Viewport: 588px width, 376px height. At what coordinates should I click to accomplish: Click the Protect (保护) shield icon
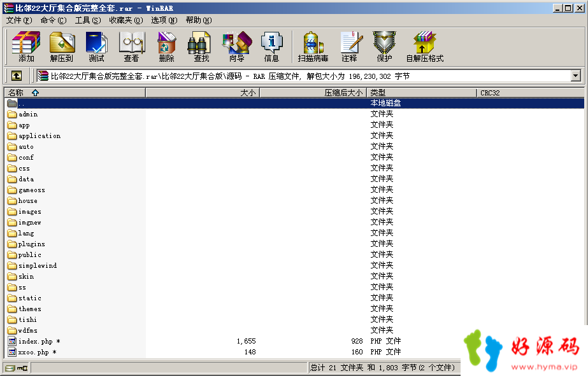(384, 46)
